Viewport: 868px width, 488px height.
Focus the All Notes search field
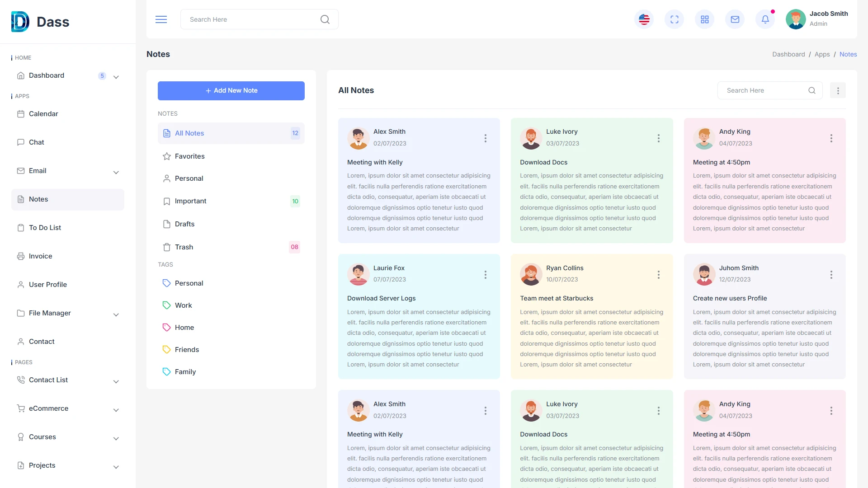[770, 90]
